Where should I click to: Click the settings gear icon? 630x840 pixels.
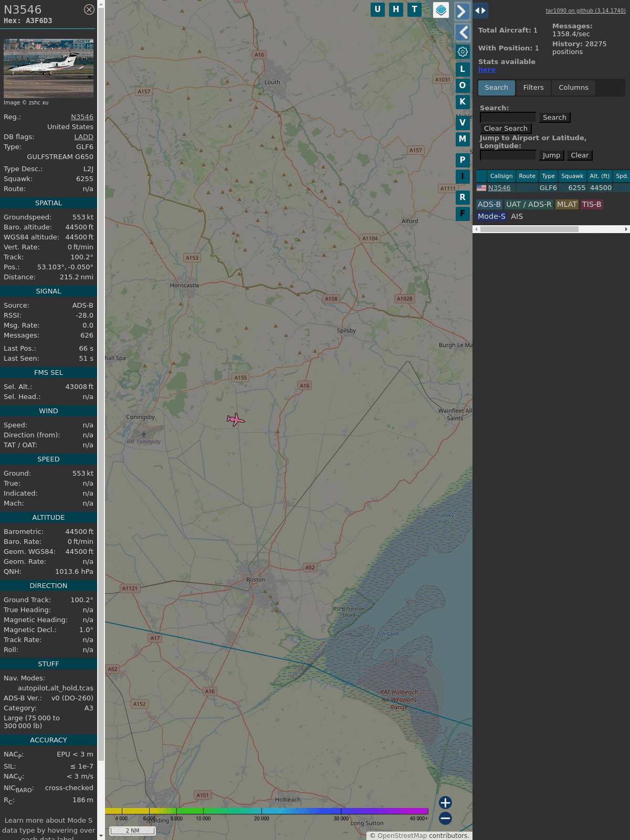[463, 52]
